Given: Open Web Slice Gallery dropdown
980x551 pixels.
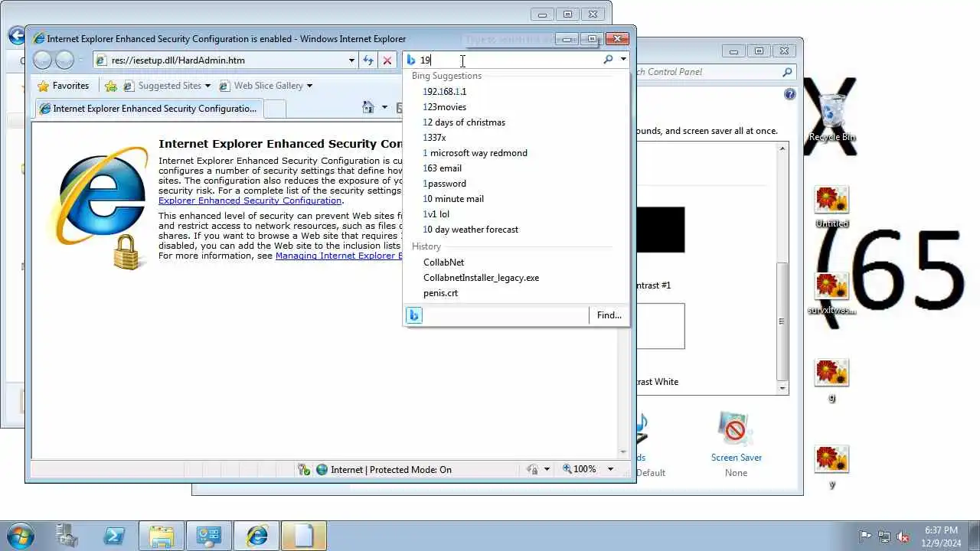Looking at the screenshot, I should [x=266, y=86].
